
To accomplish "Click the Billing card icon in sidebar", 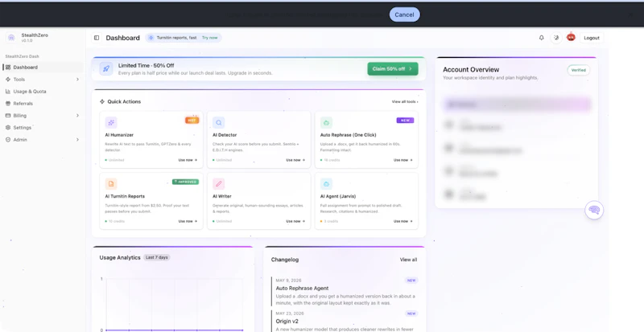I will coord(8,116).
